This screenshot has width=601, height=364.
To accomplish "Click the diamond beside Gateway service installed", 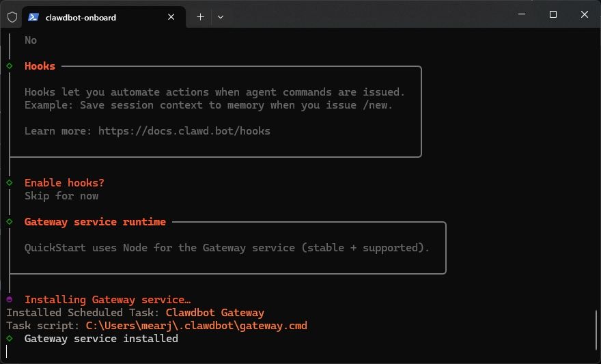I will click(x=10, y=338).
